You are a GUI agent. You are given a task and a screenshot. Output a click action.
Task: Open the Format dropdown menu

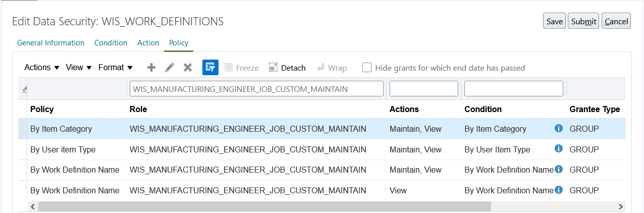pyautogui.click(x=115, y=68)
